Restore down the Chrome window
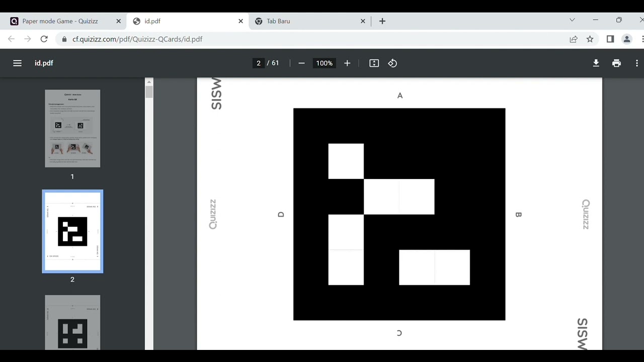The image size is (644, 362). click(x=619, y=20)
